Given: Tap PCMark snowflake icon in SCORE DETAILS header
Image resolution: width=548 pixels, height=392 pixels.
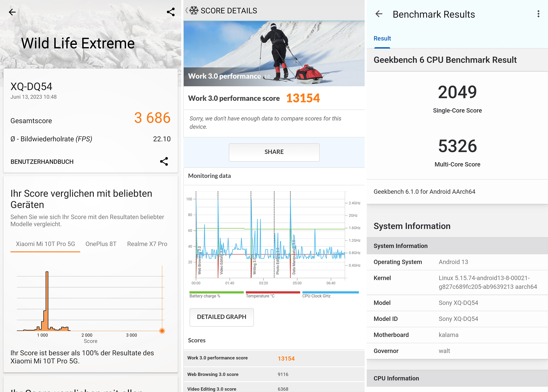Looking at the screenshot, I should tap(194, 11).
